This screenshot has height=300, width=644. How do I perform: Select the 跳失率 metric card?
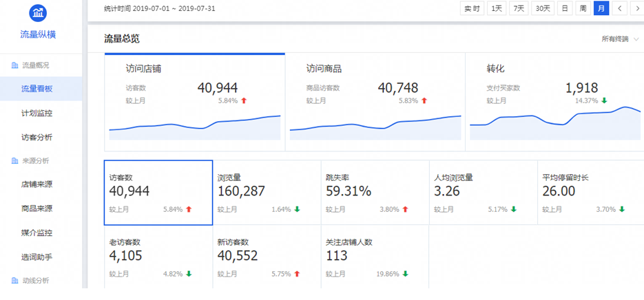[x=374, y=193]
